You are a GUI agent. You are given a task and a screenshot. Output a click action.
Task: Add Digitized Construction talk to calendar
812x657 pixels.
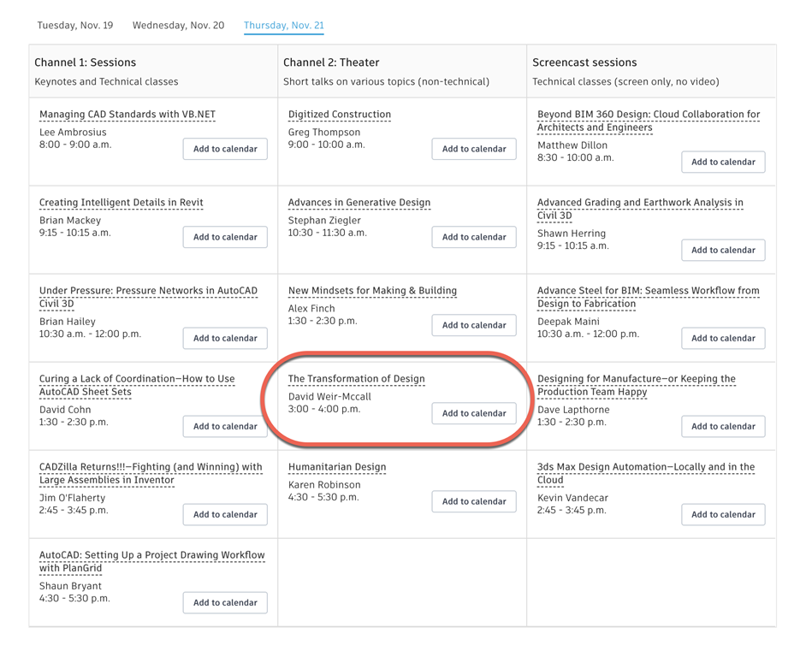474,149
